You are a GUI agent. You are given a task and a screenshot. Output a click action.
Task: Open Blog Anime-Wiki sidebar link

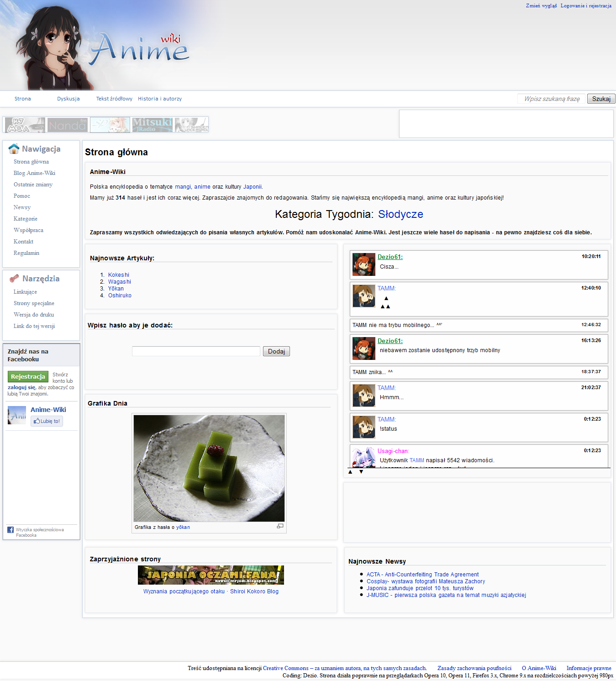click(34, 173)
